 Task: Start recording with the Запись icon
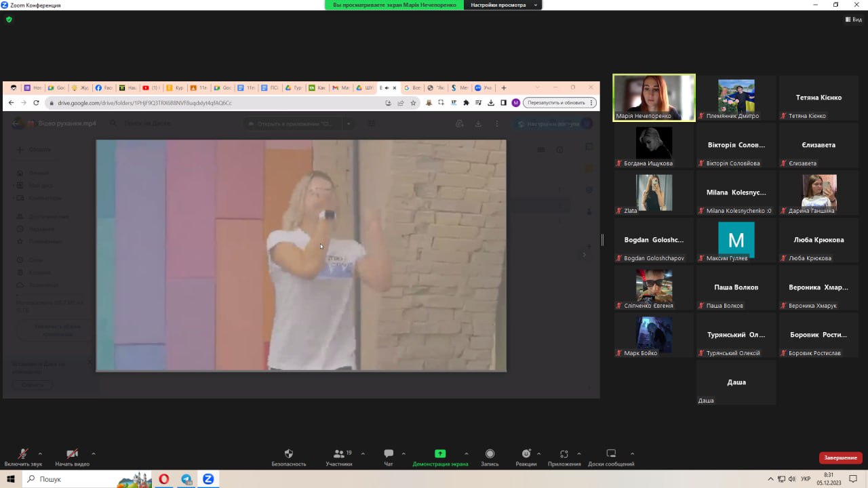coord(490,454)
